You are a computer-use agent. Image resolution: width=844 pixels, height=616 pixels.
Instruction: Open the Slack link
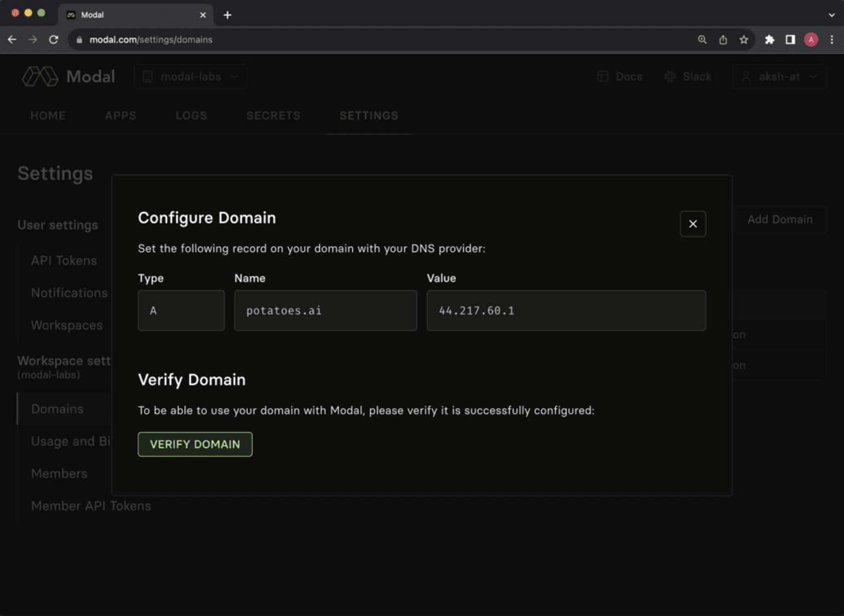coord(688,77)
